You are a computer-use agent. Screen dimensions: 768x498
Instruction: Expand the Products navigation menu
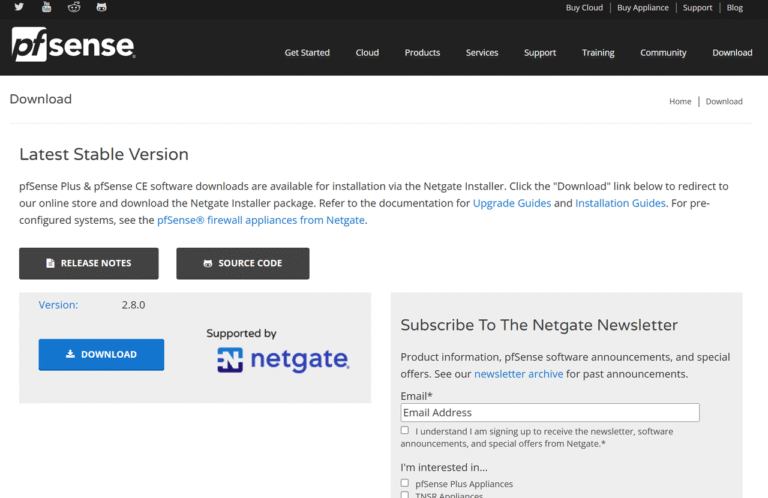coord(422,53)
